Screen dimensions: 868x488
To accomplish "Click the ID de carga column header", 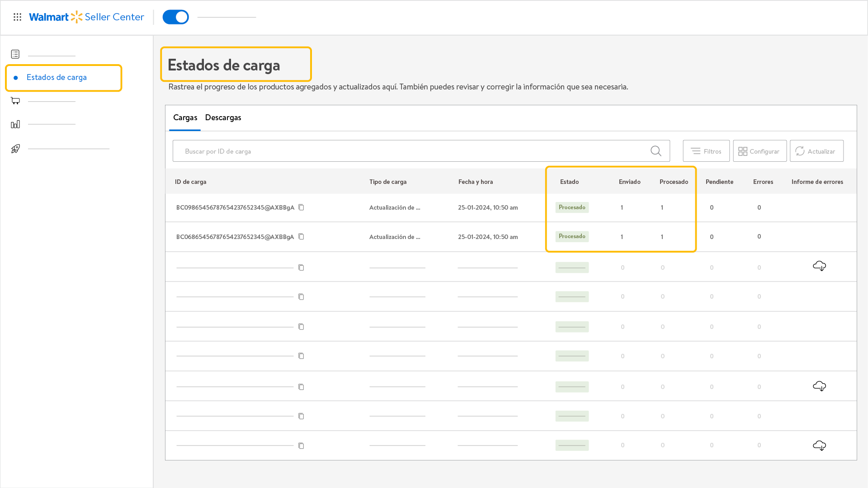I will pyautogui.click(x=190, y=182).
